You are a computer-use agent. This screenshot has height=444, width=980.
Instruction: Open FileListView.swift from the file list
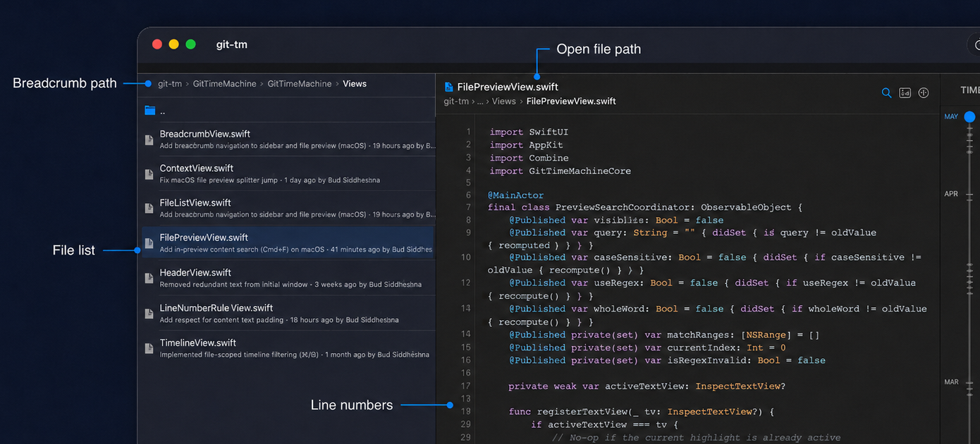(x=288, y=209)
